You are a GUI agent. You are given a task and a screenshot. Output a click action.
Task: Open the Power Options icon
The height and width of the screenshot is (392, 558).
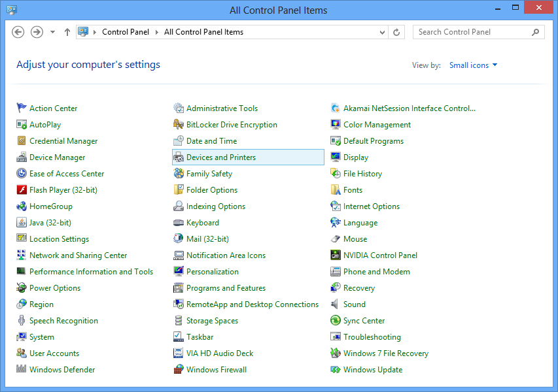(22, 288)
